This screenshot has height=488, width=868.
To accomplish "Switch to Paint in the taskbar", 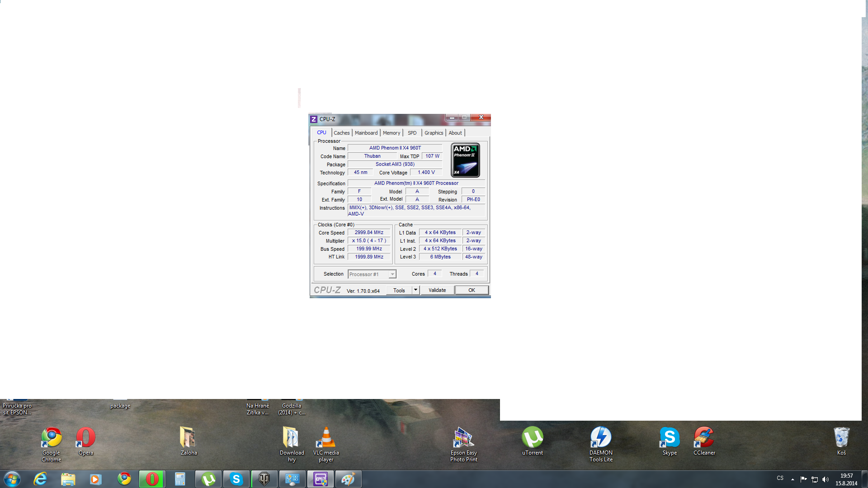I will (348, 479).
